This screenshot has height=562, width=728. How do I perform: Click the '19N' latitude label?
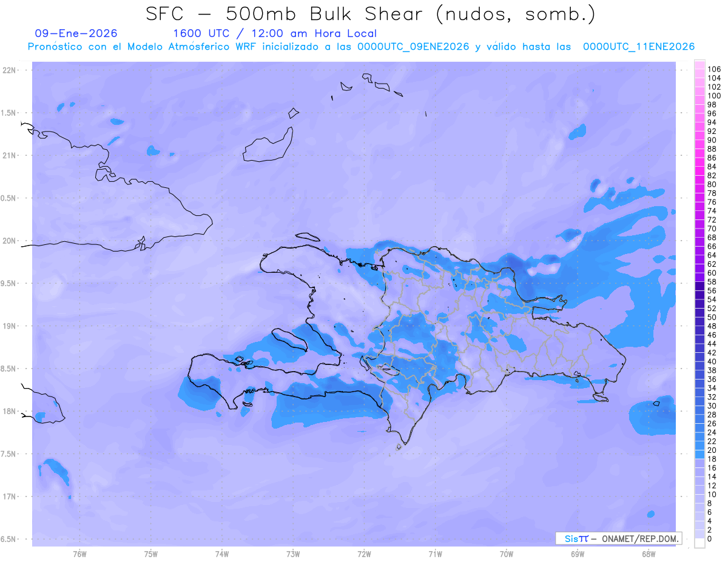click(9, 326)
